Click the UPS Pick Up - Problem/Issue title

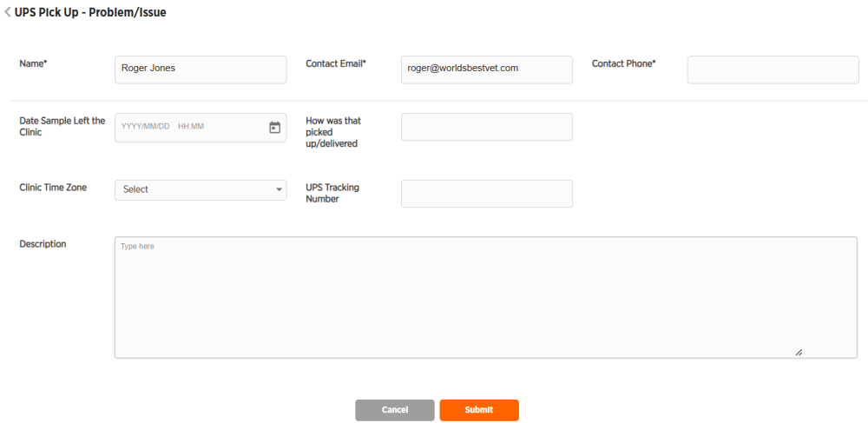tap(90, 12)
